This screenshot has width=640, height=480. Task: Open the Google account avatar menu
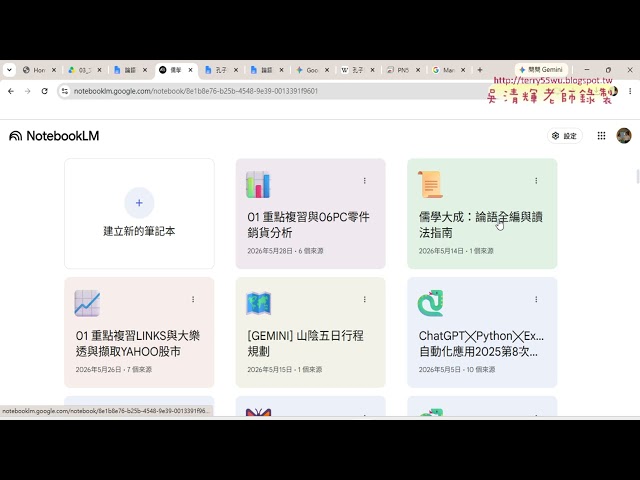pyautogui.click(x=624, y=136)
